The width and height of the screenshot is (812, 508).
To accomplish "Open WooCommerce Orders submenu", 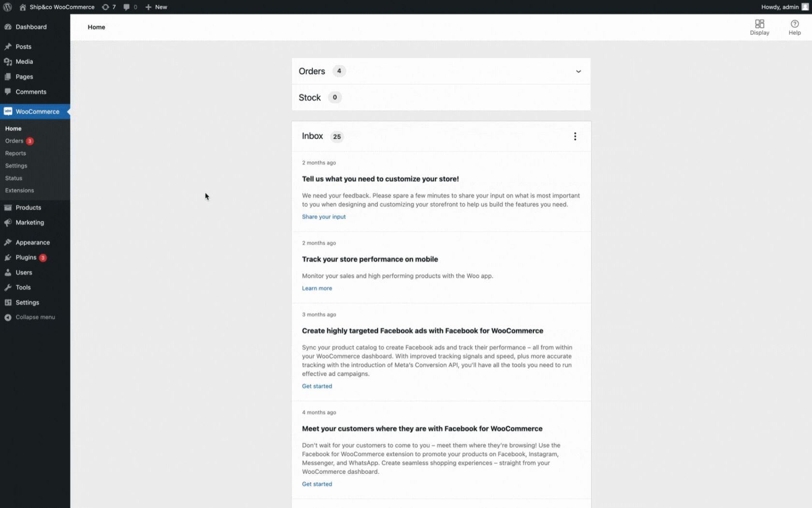I will [x=14, y=141].
